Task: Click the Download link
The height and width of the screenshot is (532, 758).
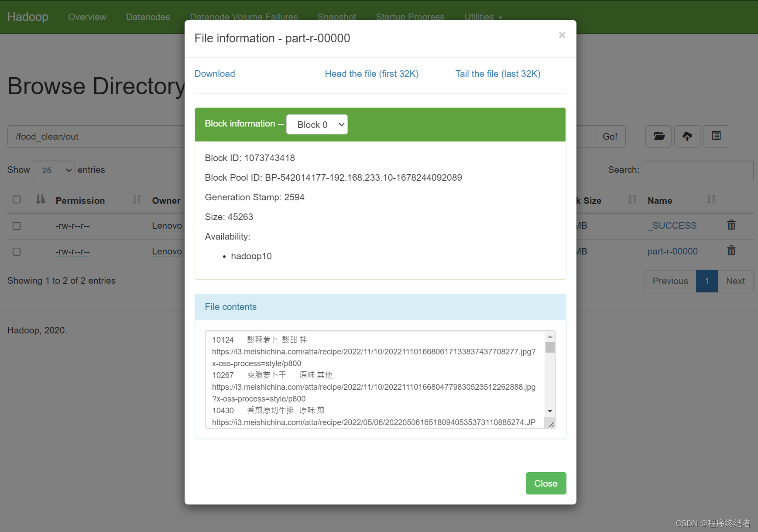Action: (x=215, y=74)
